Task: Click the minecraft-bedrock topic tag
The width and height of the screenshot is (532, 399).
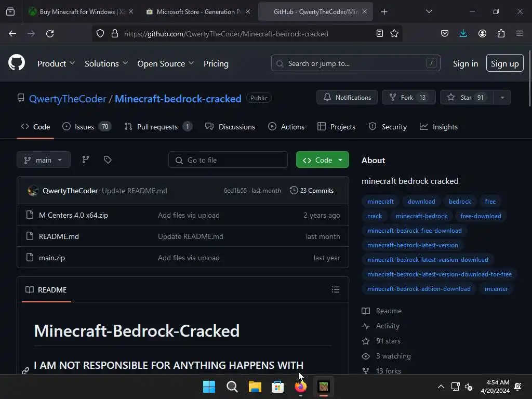Action: pos(421,216)
